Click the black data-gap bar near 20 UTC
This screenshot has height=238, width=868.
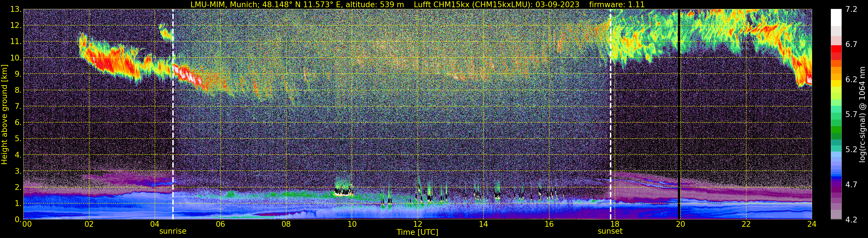(679, 114)
